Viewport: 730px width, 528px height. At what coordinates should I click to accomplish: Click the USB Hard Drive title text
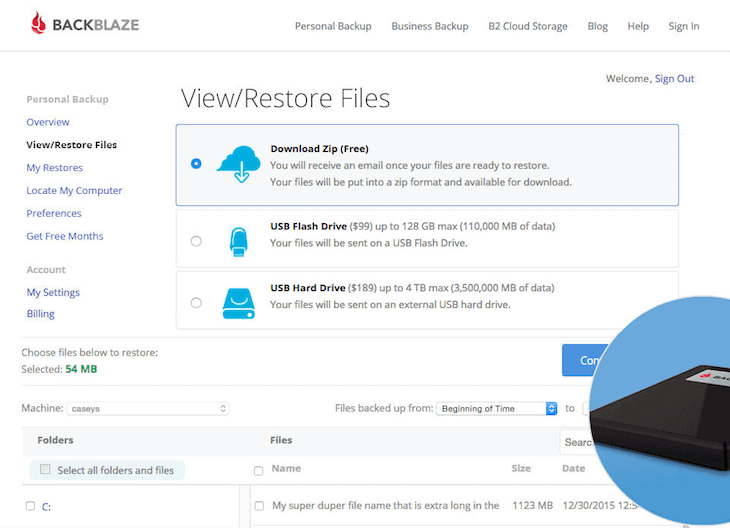pyautogui.click(x=308, y=288)
